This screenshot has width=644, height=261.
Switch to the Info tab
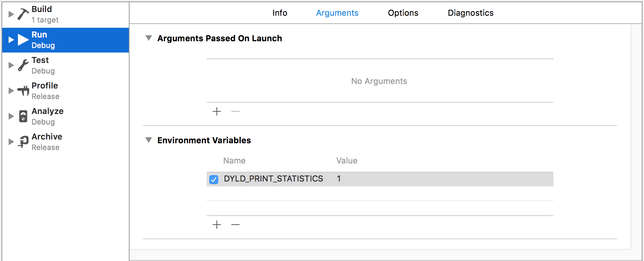(280, 13)
